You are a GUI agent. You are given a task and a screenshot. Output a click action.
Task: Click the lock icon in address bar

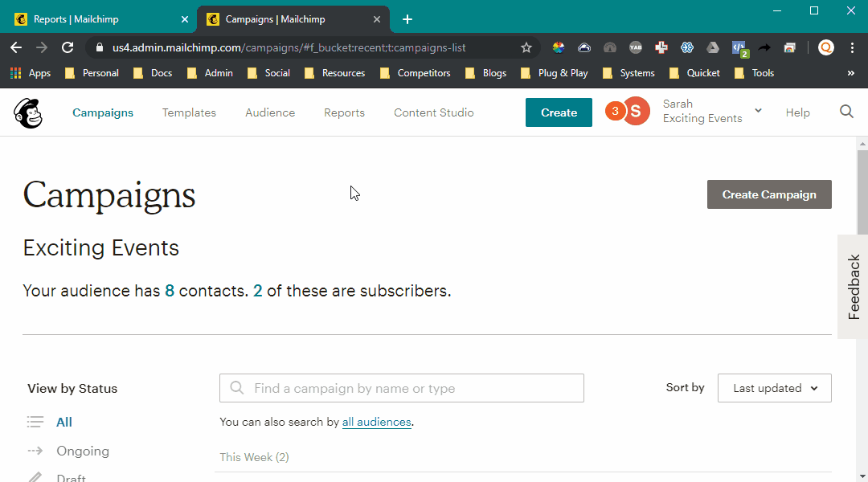pyautogui.click(x=100, y=47)
